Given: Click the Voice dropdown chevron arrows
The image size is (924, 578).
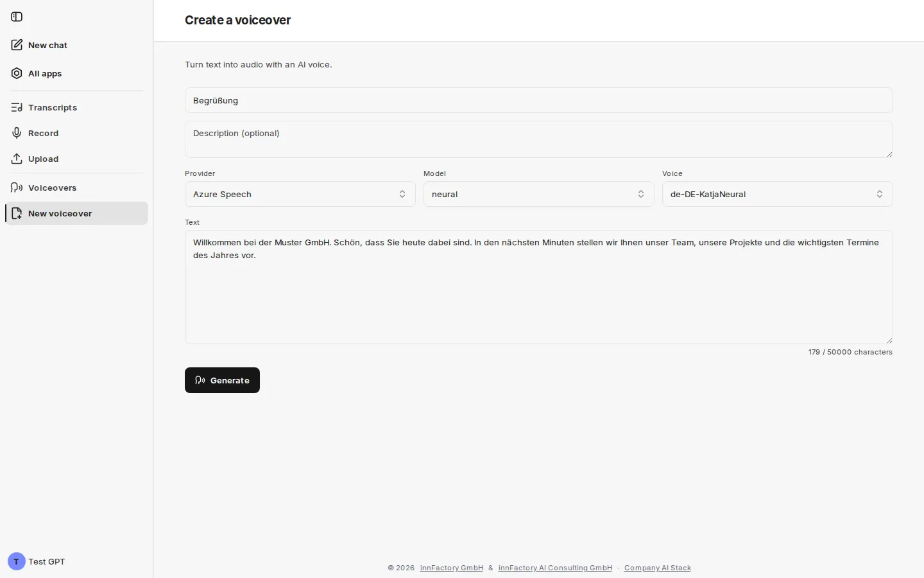Looking at the screenshot, I should (x=880, y=194).
